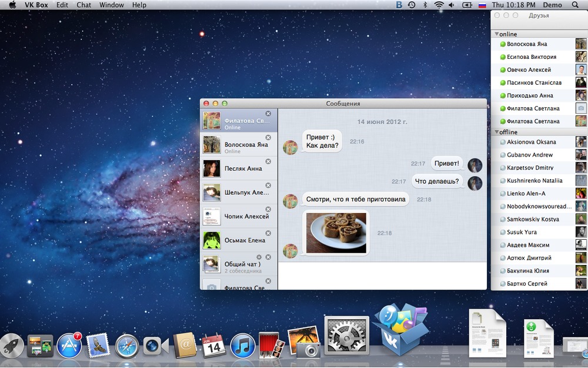
Task: Open the VK Box menu
Action: pyautogui.click(x=36, y=5)
